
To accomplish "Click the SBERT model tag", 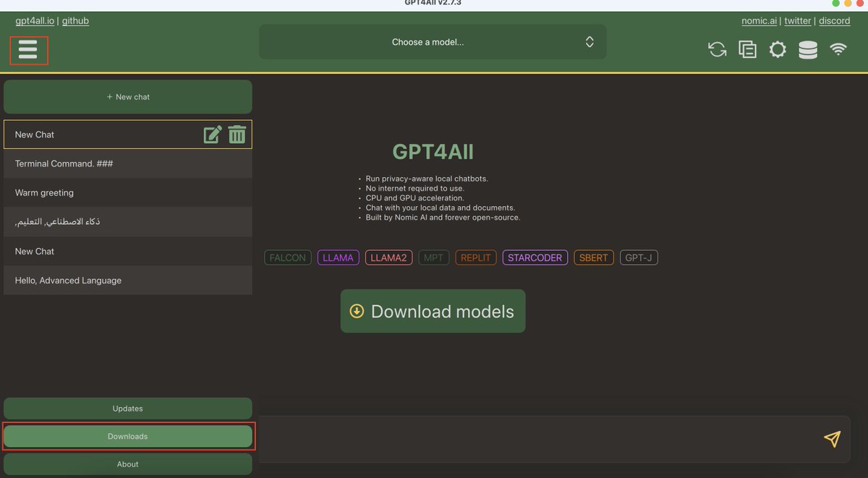I will (x=594, y=257).
